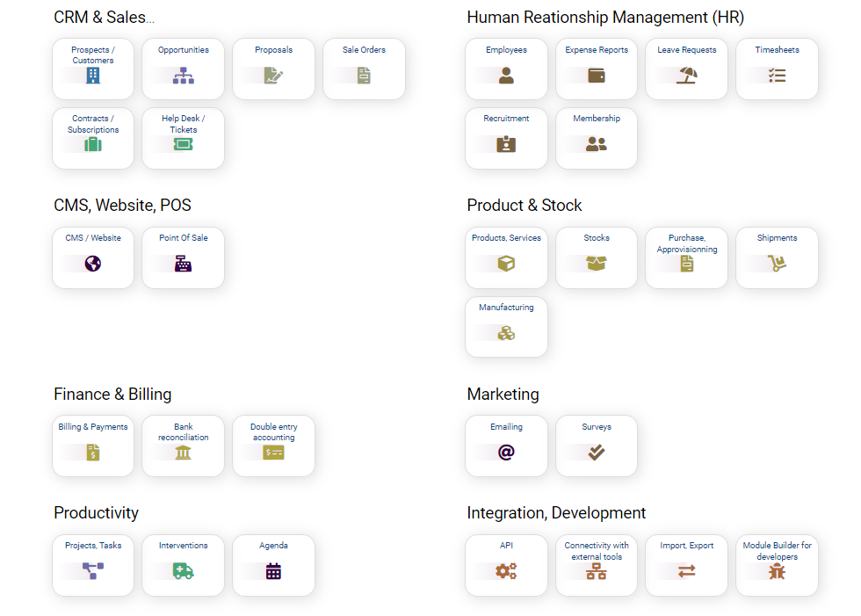The height and width of the screenshot is (616, 861).
Task: Click the Double entry accounting label
Action: pyautogui.click(x=274, y=432)
